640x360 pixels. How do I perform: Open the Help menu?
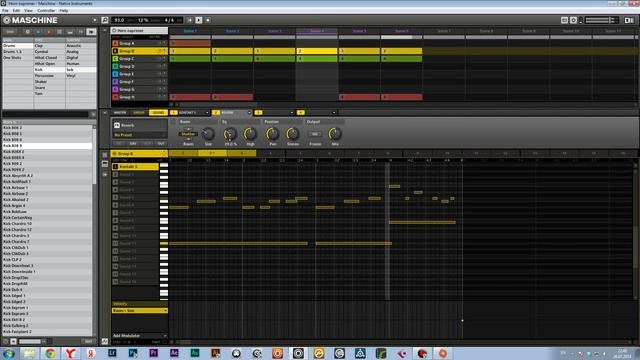coord(64,11)
